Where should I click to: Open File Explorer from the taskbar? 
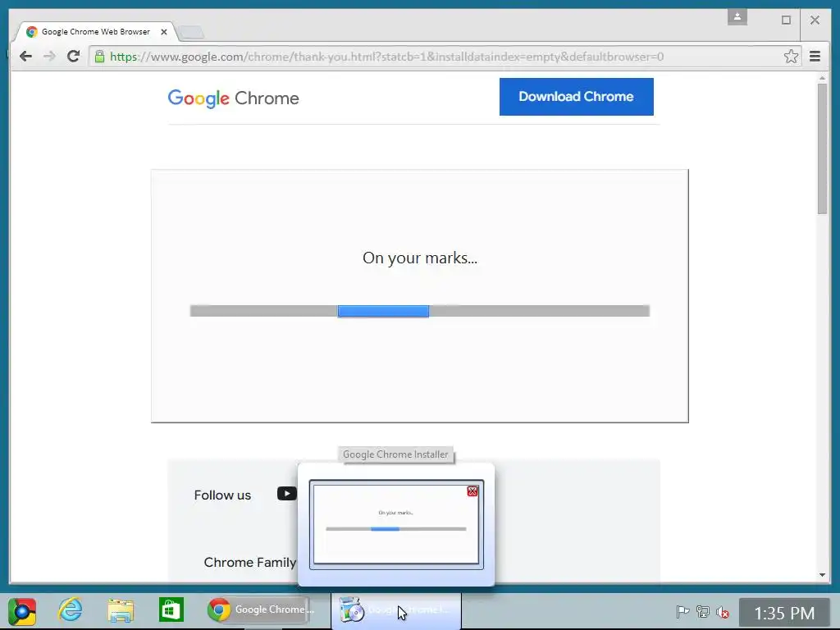click(x=121, y=610)
